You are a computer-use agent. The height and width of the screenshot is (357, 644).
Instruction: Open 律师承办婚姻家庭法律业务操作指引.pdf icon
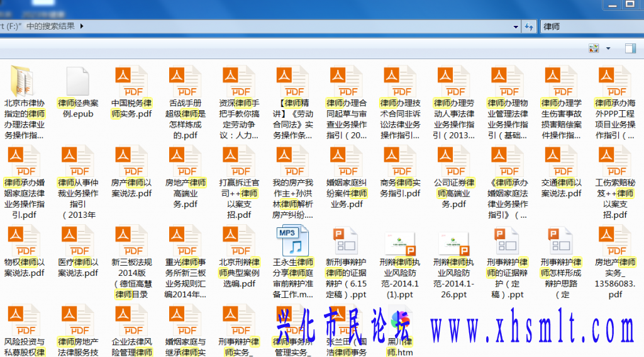point(24,161)
